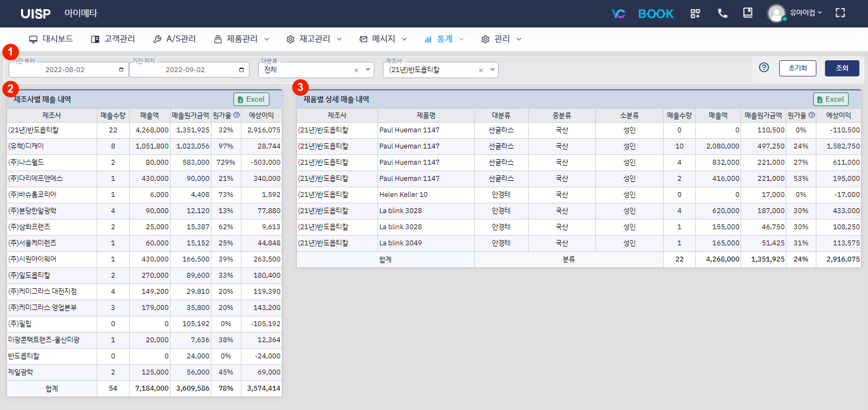Select the (주)케미그라스 대전지점 row
Viewport: 868px width, 410px height.
click(144, 292)
